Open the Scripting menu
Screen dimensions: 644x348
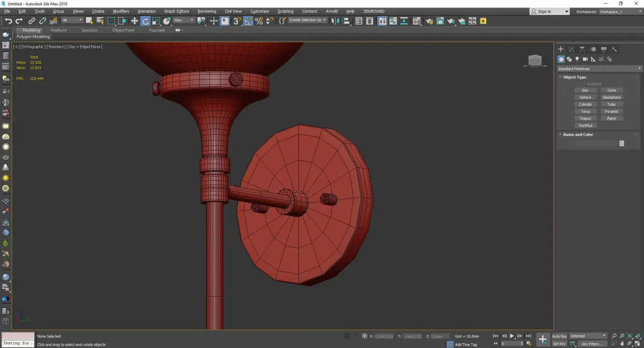click(x=286, y=11)
